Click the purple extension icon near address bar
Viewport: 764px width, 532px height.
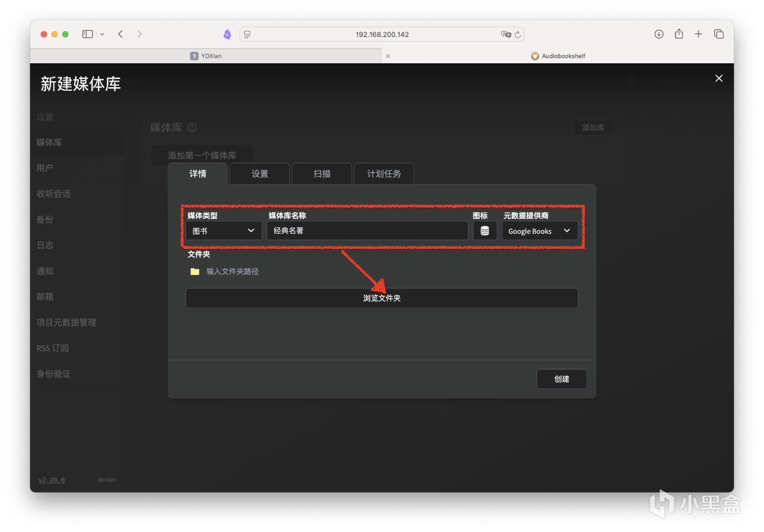[x=227, y=34]
